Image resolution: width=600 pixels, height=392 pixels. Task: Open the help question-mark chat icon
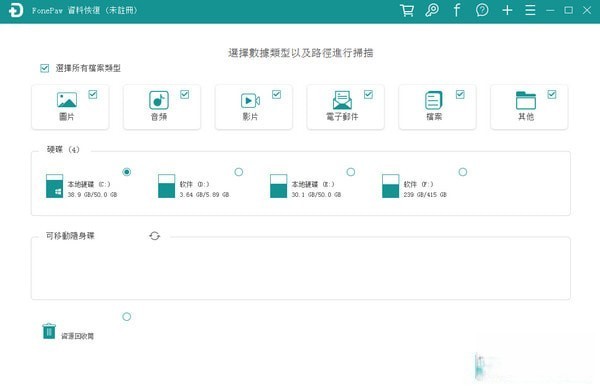click(x=482, y=10)
